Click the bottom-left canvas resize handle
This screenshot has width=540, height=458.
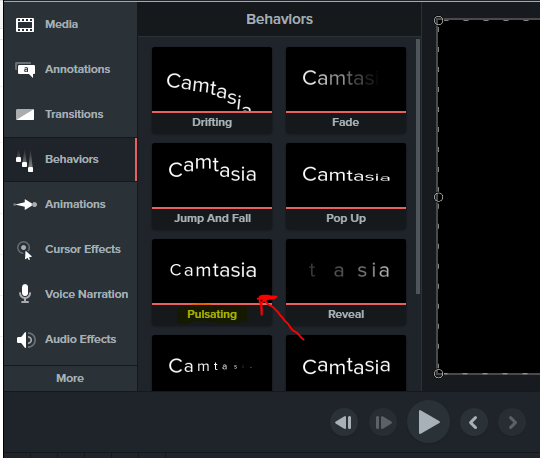pos(438,374)
